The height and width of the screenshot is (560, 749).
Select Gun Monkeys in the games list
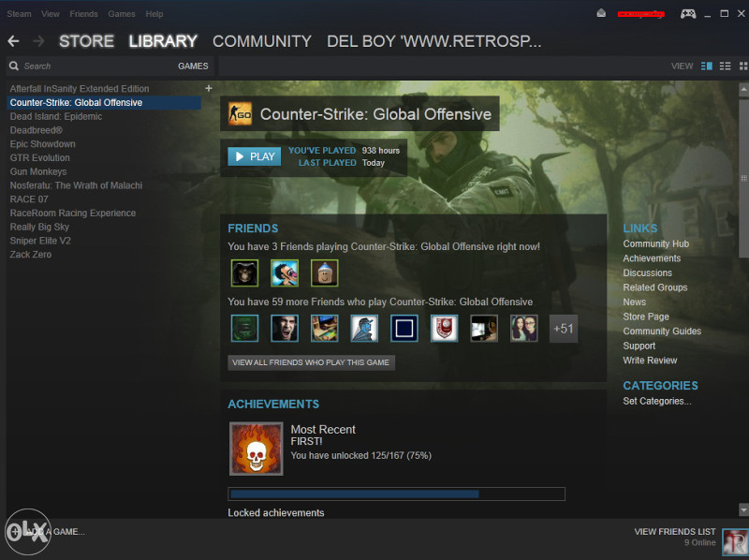(x=38, y=171)
